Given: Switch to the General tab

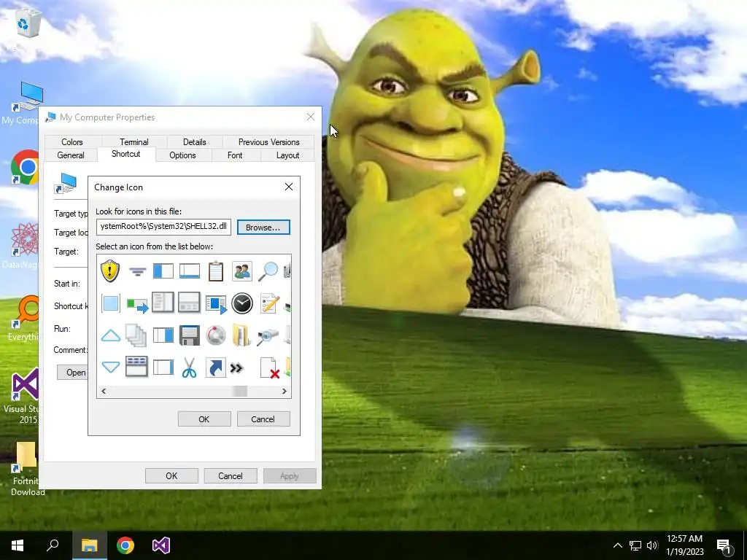Looking at the screenshot, I should [71, 155].
